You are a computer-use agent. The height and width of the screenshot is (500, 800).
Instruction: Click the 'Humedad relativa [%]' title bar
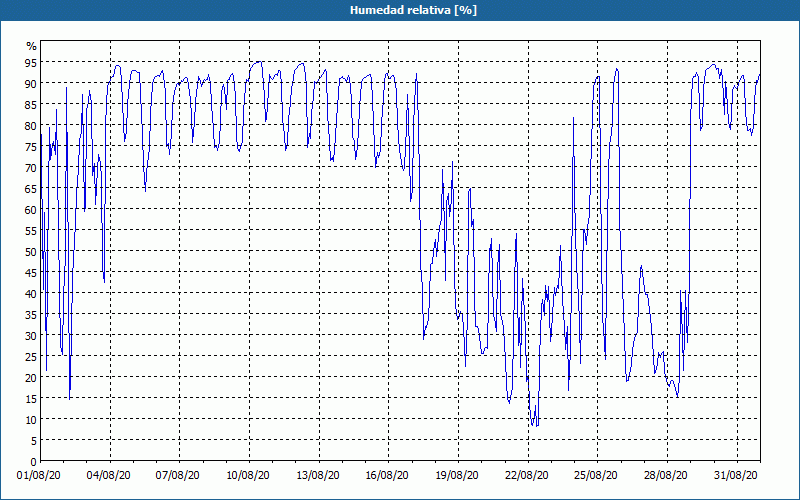coord(400,10)
